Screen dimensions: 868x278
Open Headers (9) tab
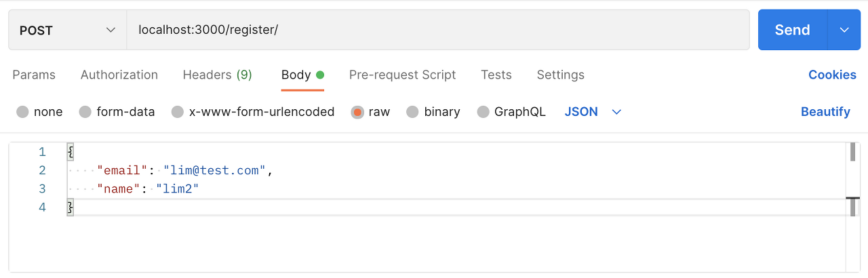pyautogui.click(x=217, y=75)
